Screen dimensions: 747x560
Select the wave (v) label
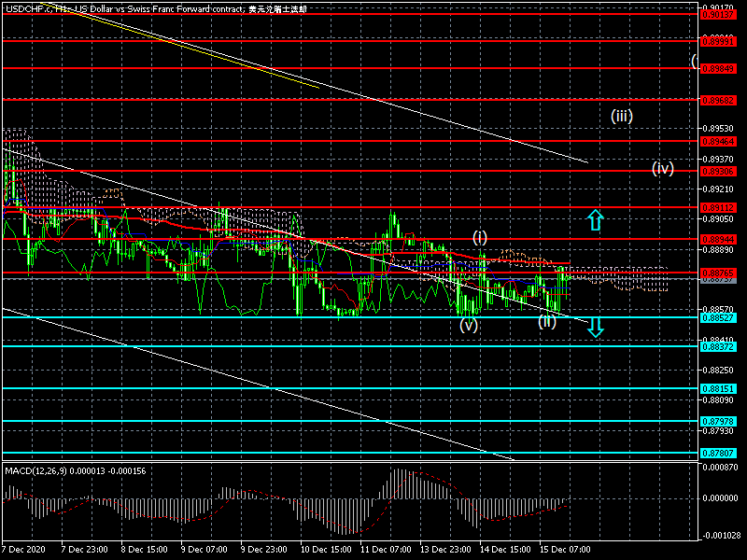469,325
